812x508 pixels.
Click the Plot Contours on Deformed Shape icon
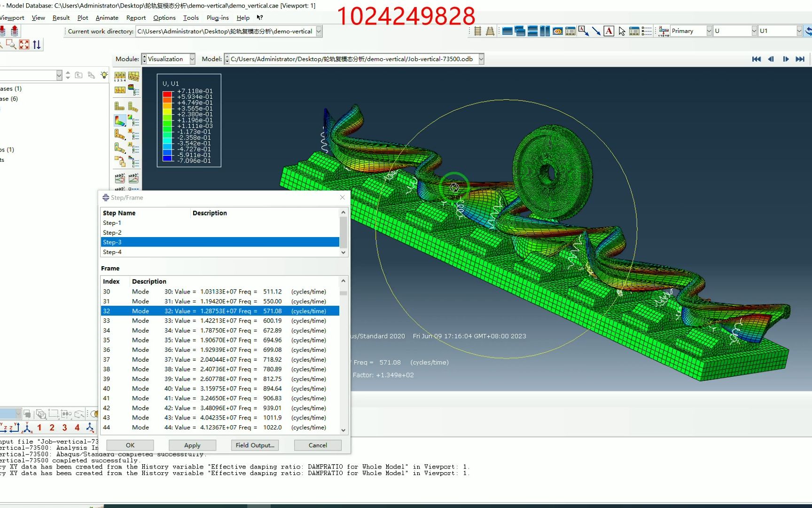(120, 120)
